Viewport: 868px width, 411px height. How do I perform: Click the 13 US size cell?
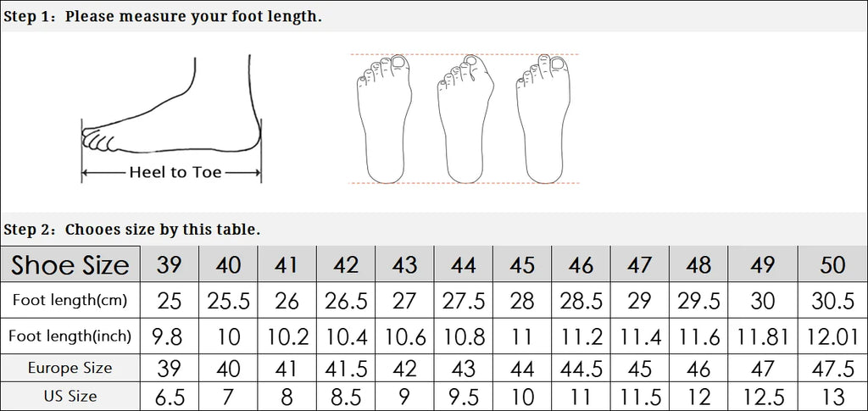(832, 397)
